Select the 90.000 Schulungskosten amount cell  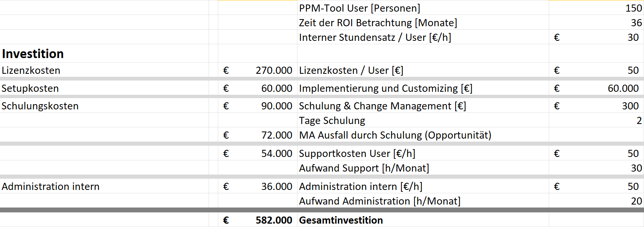[x=276, y=106]
